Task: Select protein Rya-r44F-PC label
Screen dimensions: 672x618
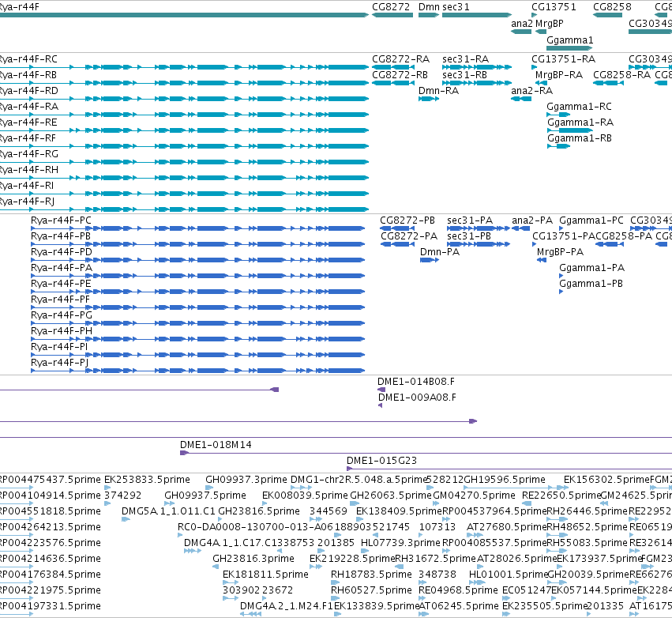Action: (x=61, y=220)
